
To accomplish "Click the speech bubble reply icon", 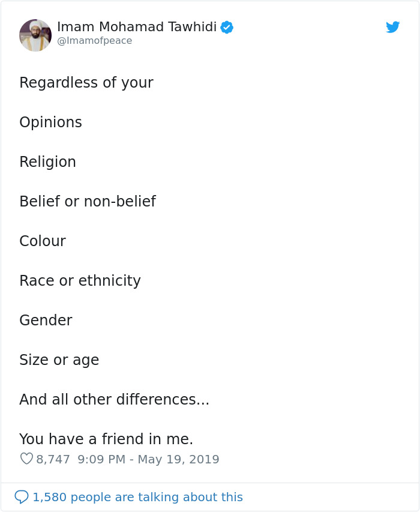I will pyautogui.click(x=22, y=497).
